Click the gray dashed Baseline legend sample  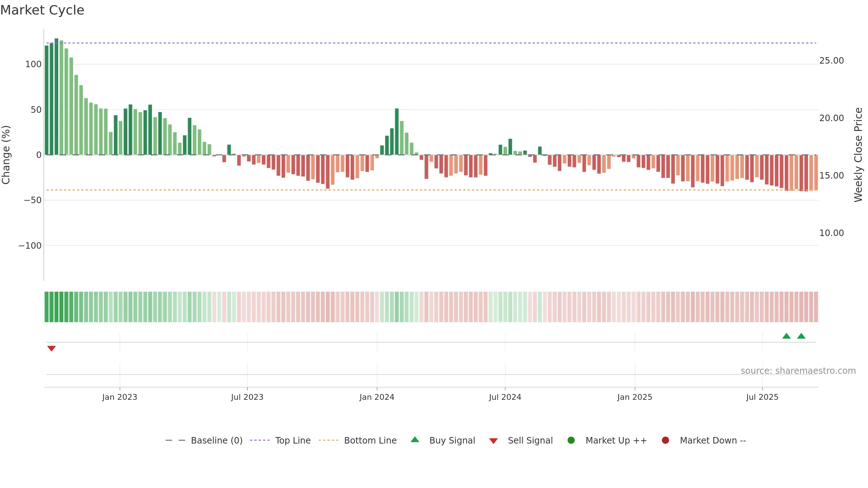click(175, 440)
